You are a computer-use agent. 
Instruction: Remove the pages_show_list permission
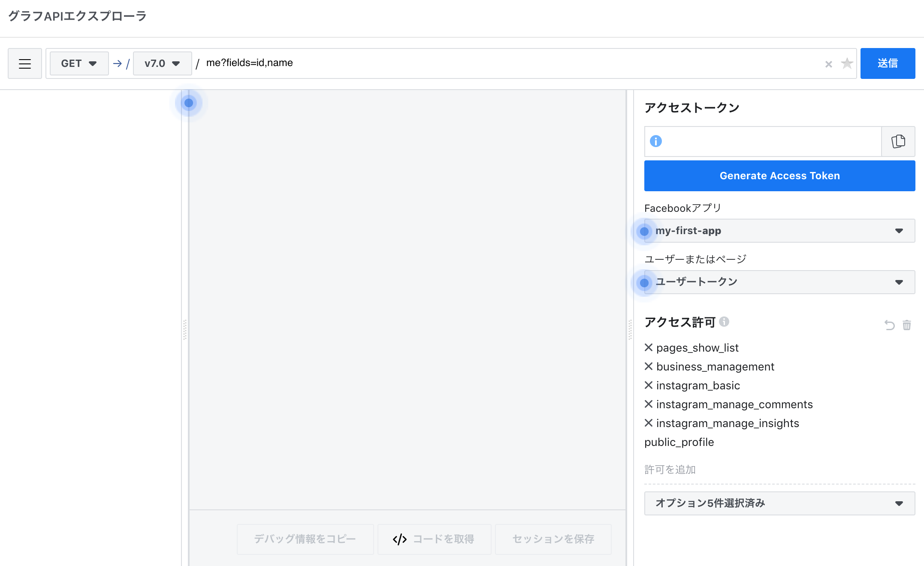click(648, 348)
